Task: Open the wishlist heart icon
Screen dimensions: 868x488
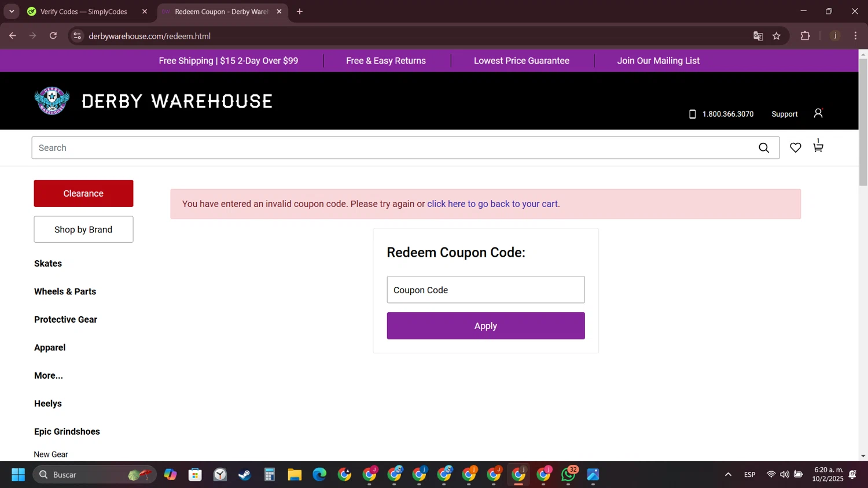Action: 796,148
